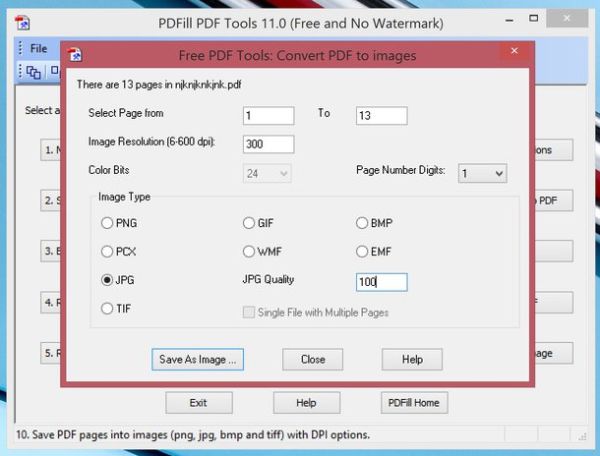Click the PDFill app icon in main title bar

23,23
